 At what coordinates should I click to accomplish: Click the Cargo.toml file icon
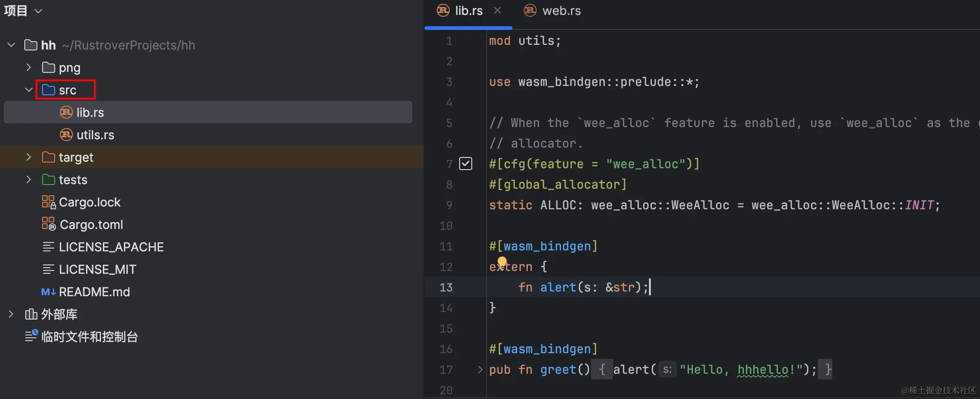pyautogui.click(x=49, y=224)
